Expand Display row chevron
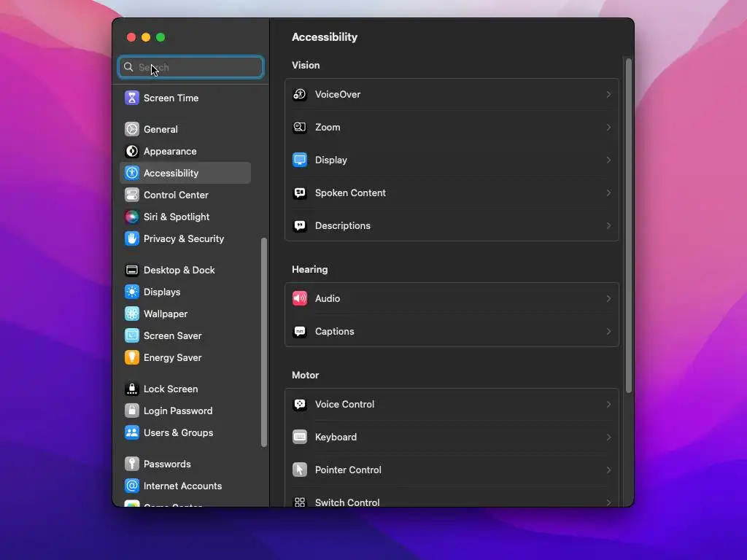Image resolution: width=747 pixels, height=560 pixels. pyautogui.click(x=608, y=160)
